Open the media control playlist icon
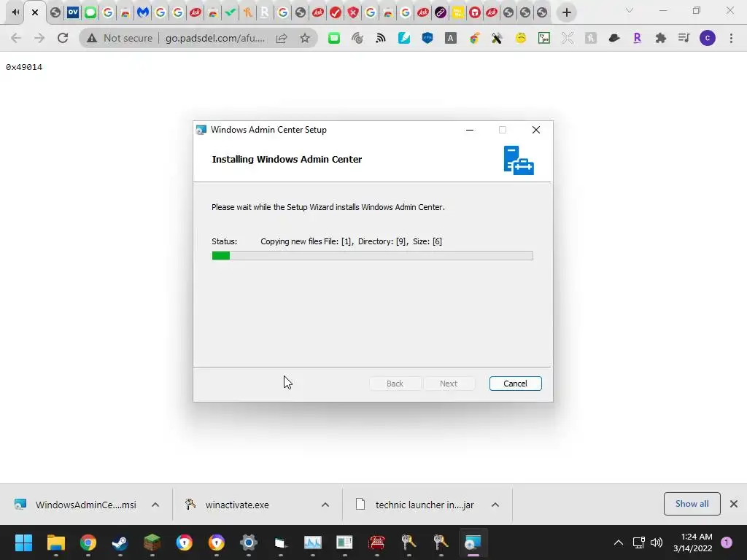Screen dimensions: 747x560 (x=684, y=38)
